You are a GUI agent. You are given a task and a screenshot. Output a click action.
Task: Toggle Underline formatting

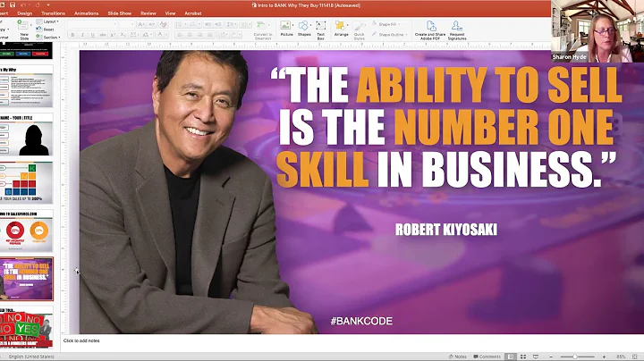(x=92, y=35)
